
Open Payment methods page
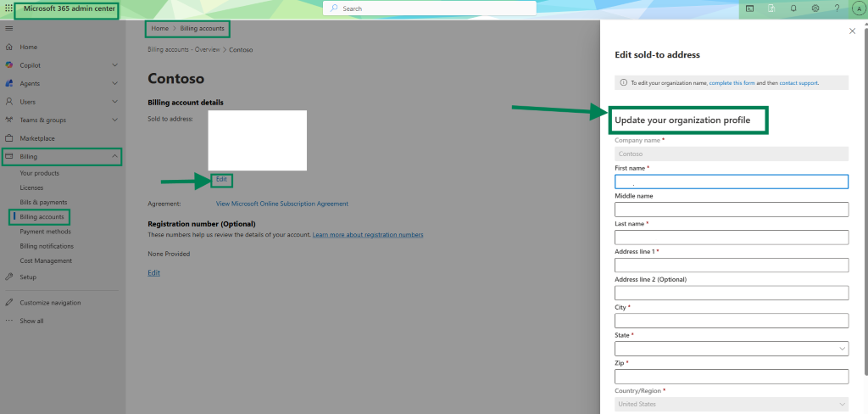tap(46, 232)
